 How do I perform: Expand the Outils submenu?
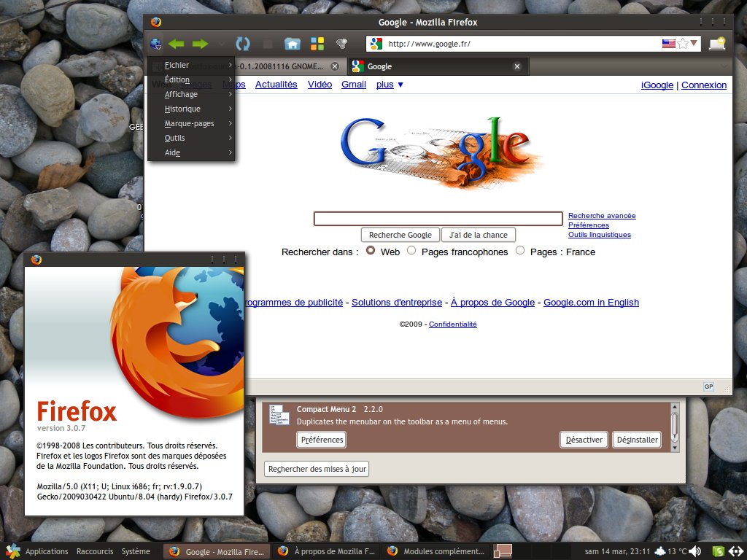191,138
